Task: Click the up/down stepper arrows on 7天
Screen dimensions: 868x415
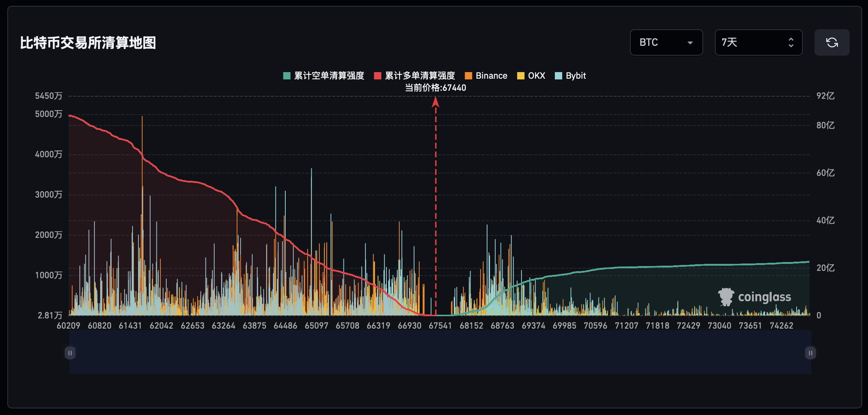Action: point(791,42)
